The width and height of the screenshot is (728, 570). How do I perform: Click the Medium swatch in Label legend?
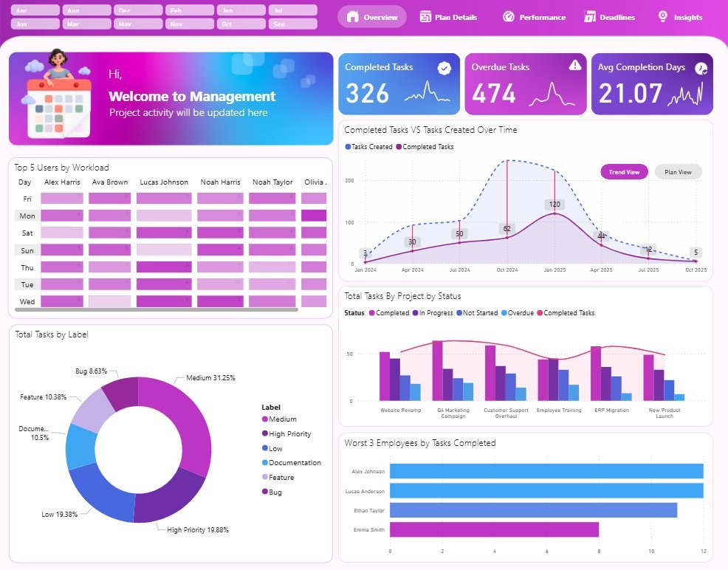tap(264, 419)
